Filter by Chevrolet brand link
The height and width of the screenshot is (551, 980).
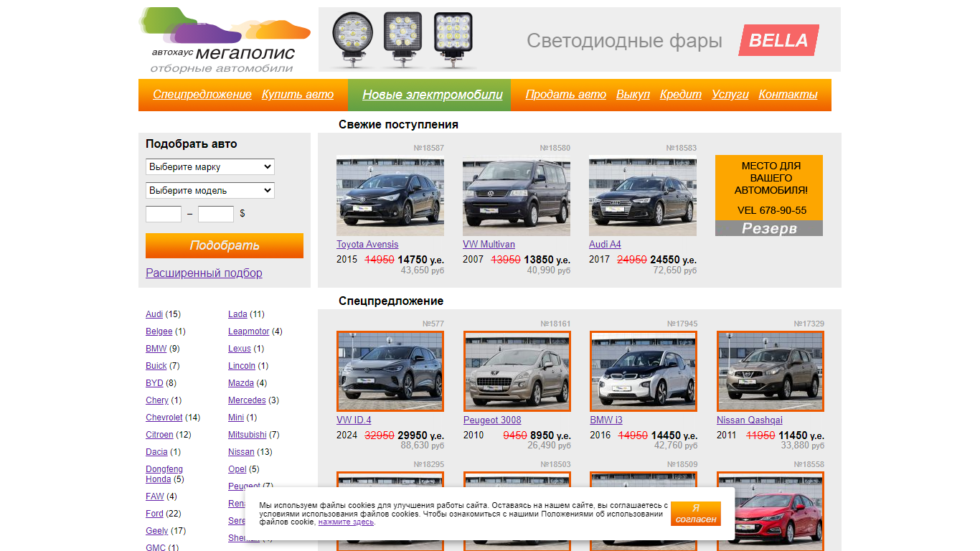(164, 418)
